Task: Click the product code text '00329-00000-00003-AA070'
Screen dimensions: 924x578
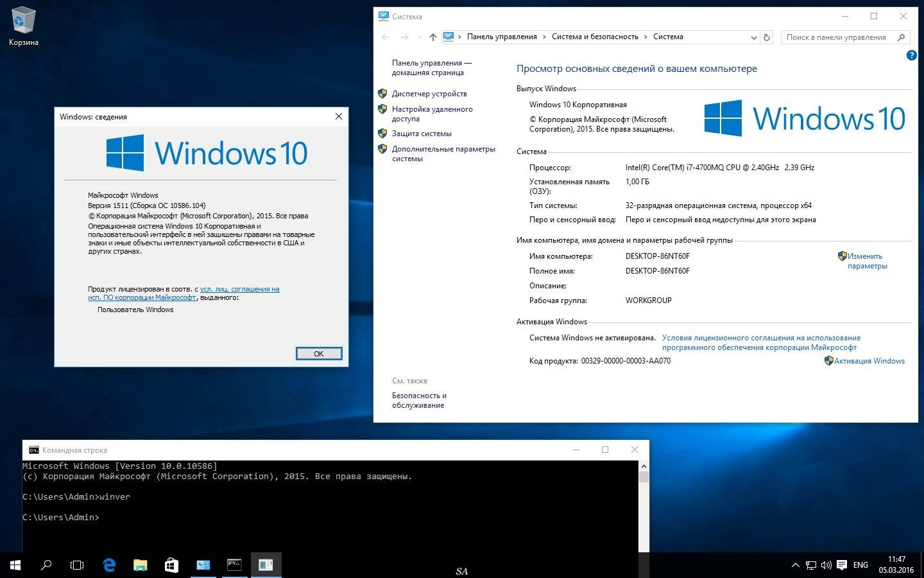Action: pos(626,361)
